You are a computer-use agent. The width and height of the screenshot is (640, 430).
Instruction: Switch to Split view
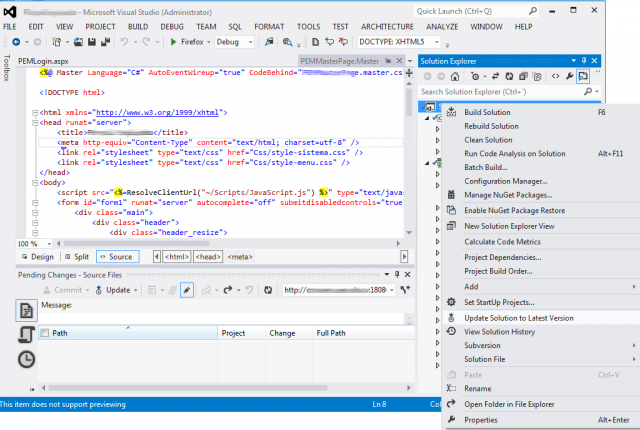(77, 257)
